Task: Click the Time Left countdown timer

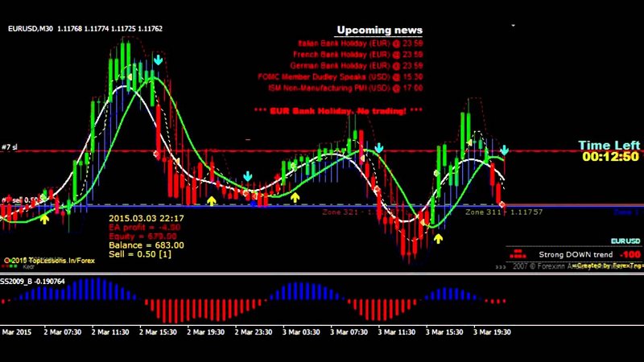Action: coord(610,157)
